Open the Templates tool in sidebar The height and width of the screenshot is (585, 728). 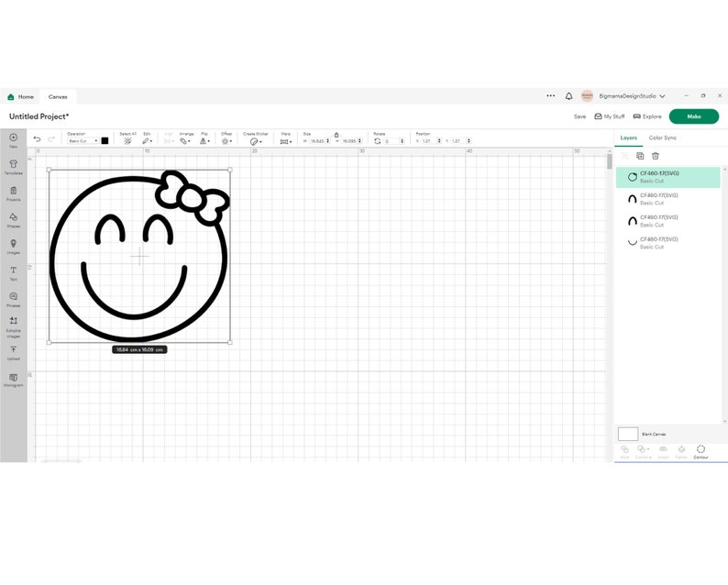click(x=14, y=167)
